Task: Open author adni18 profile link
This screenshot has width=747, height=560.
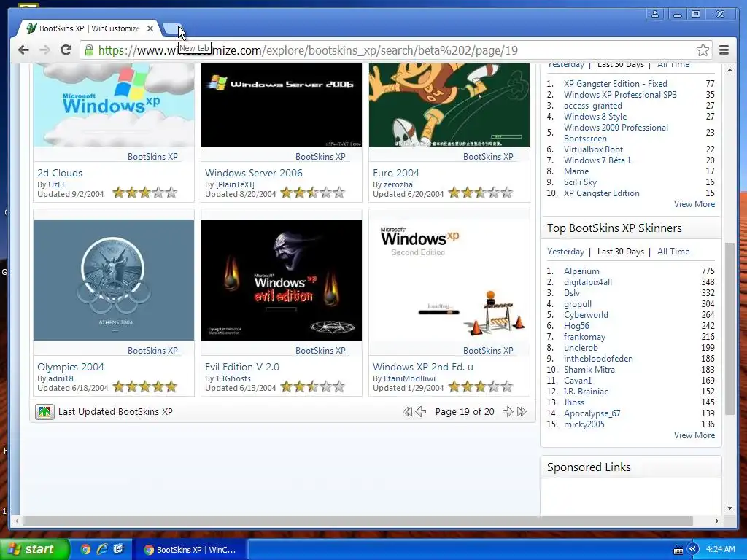Action: (61, 379)
